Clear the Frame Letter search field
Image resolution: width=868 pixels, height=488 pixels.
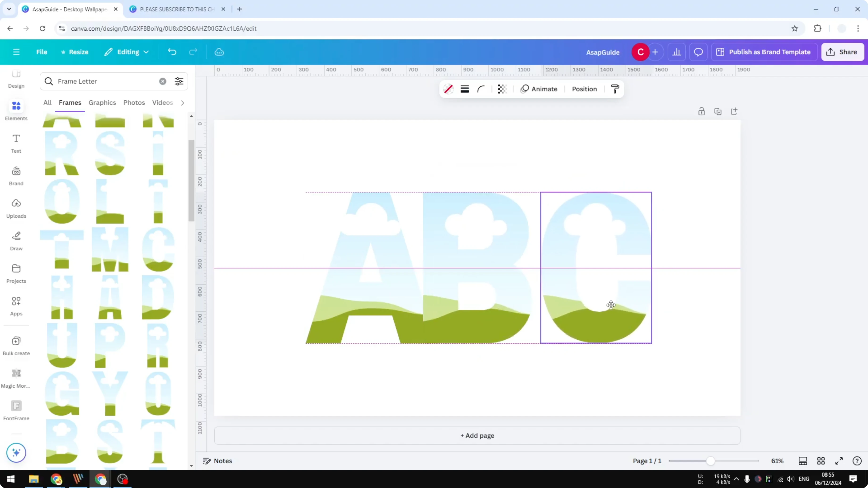point(163,81)
